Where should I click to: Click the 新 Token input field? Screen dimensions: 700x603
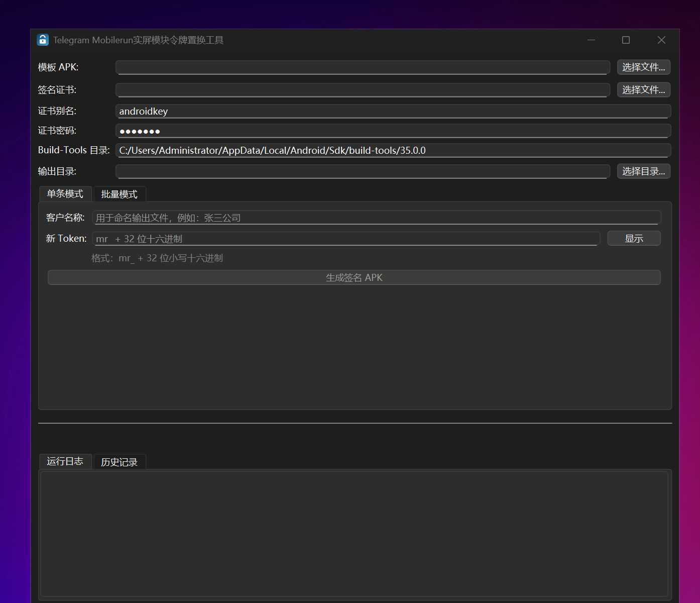346,239
